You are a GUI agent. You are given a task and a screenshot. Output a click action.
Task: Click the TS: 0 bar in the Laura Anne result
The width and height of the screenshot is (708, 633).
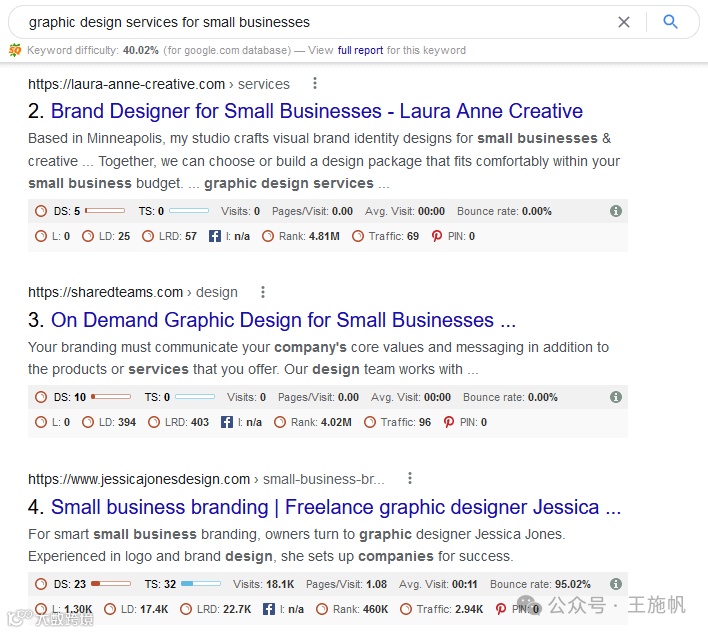click(x=189, y=211)
